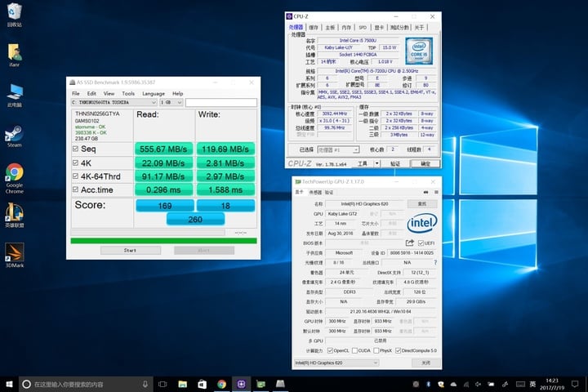Click the CPU-Z OK (确定) button

coord(425,163)
